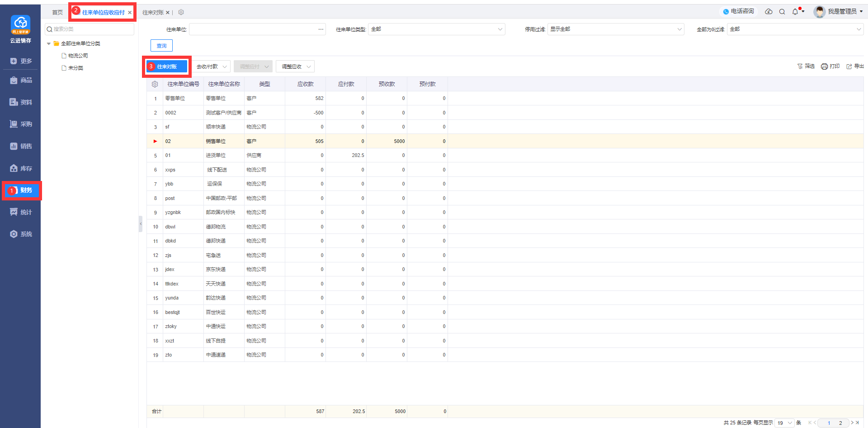Click the 搜索分类 search field
The width and height of the screenshot is (868, 428).
(90, 29)
